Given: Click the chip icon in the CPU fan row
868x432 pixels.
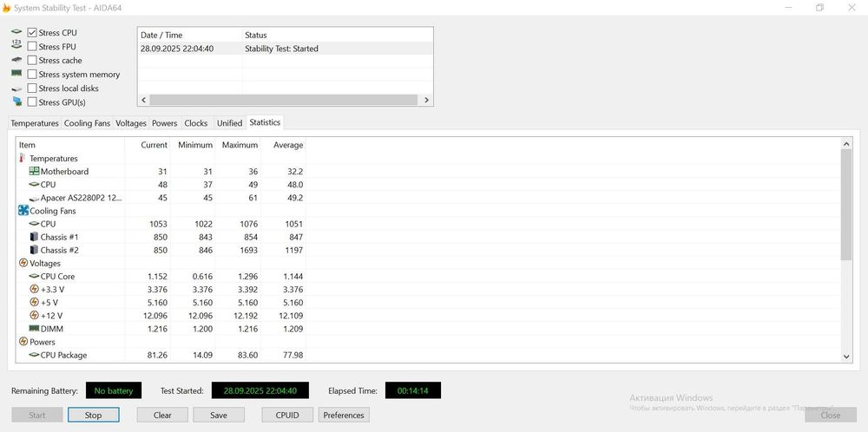Looking at the screenshot, I should [35, 224].
